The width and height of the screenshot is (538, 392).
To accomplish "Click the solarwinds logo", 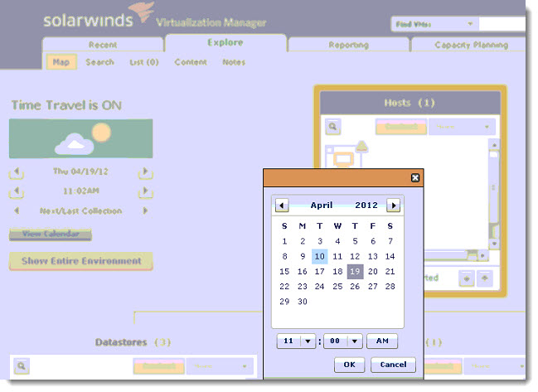I will tap(99, 16).
